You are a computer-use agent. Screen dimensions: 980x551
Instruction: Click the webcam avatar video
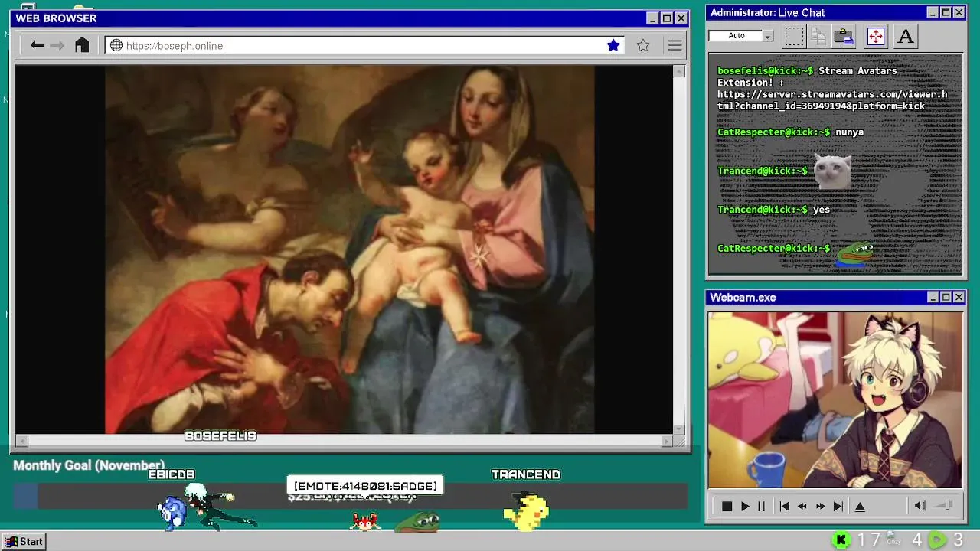pyautogui.click(x=835, y=399)
